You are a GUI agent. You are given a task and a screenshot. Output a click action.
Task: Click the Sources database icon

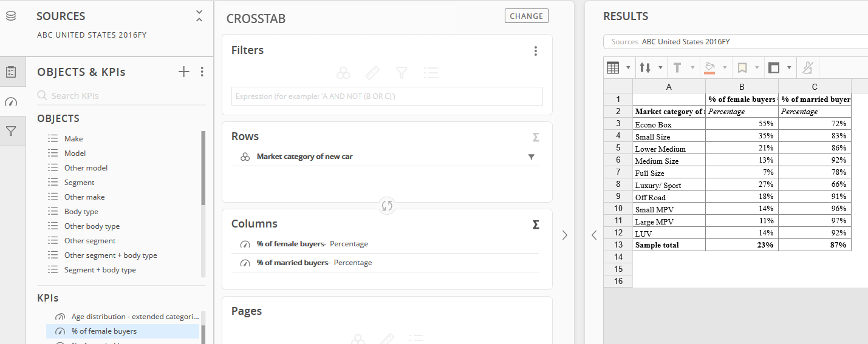click(11, 16)
